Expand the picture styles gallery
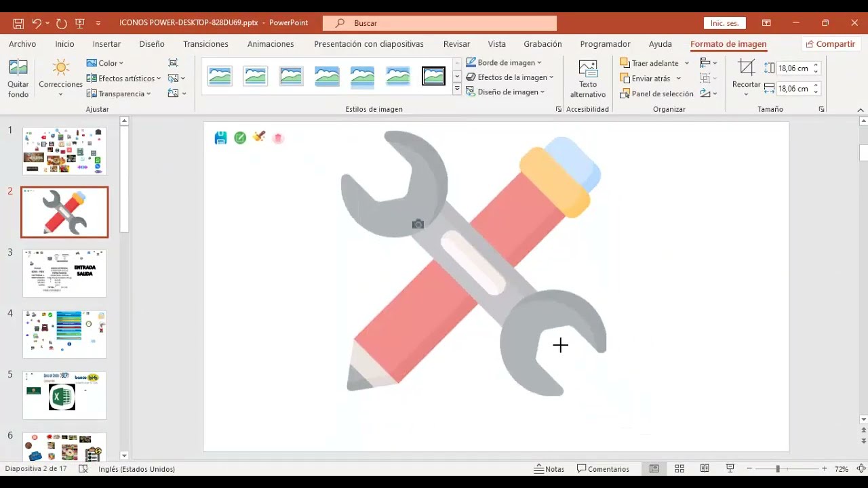The image size is (868, 488). [457, 89]
